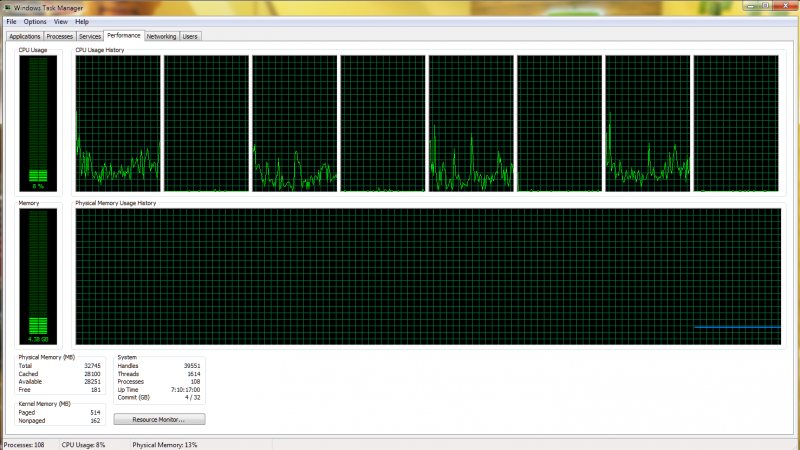This screenshot has height=450, width=800.
Task: Click the 'Physical Memory (MB)' group label
Action: click(46, 357)
